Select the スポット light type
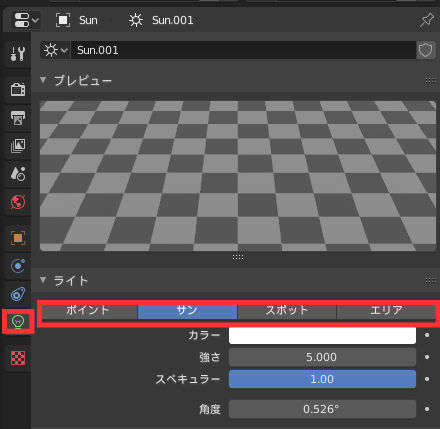 287,310
